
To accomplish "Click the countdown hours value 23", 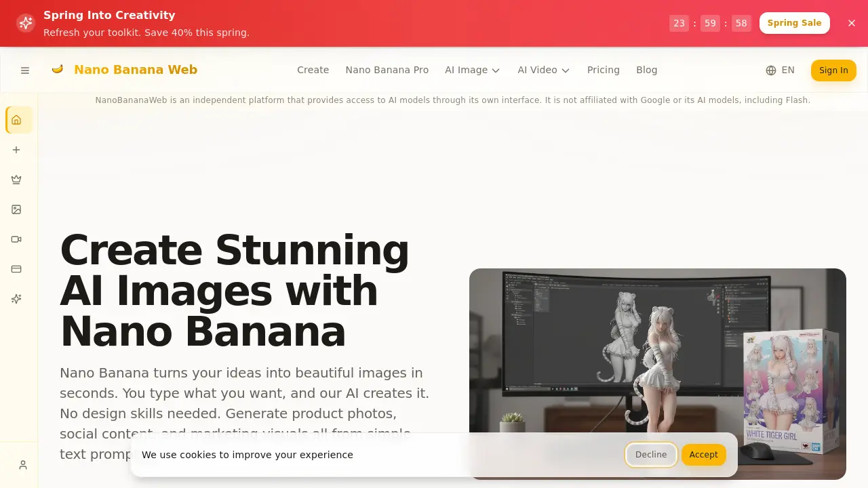I will pos(679,23).
